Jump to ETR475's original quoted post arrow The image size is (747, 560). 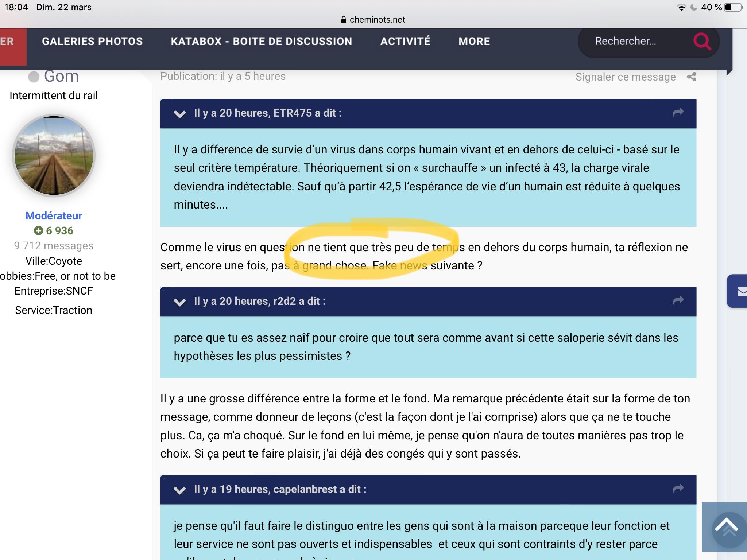[678, 113]
